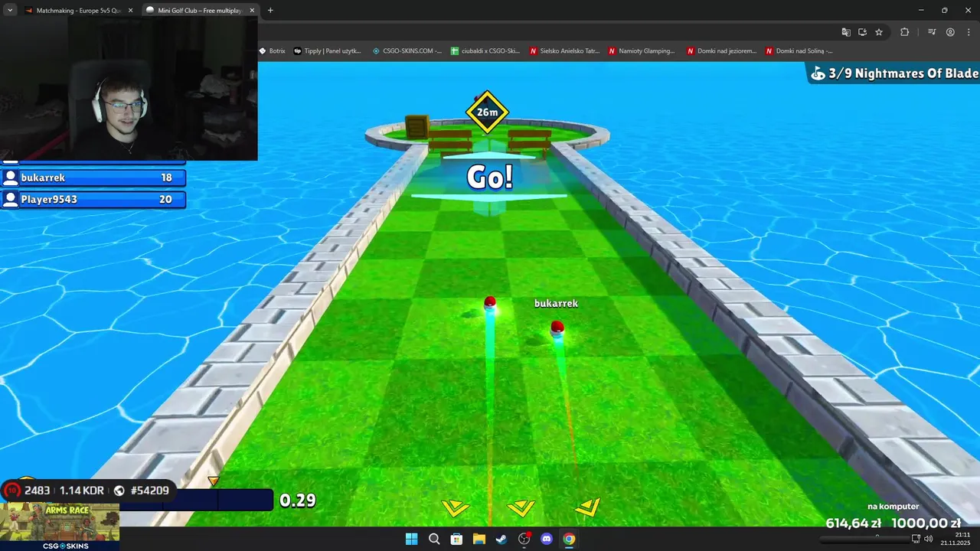Click the 0.29 power value readout

pos(298,500)
